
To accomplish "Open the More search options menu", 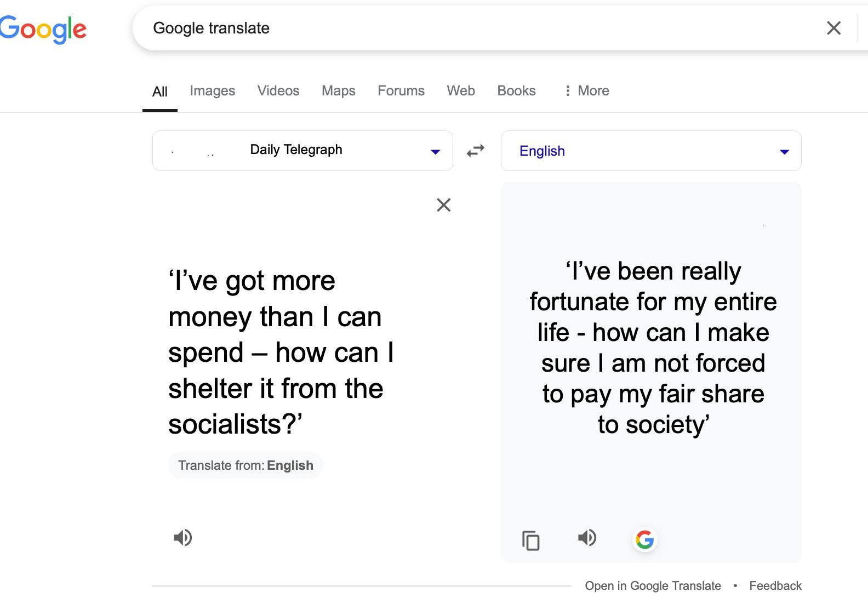I will [587, 90].
